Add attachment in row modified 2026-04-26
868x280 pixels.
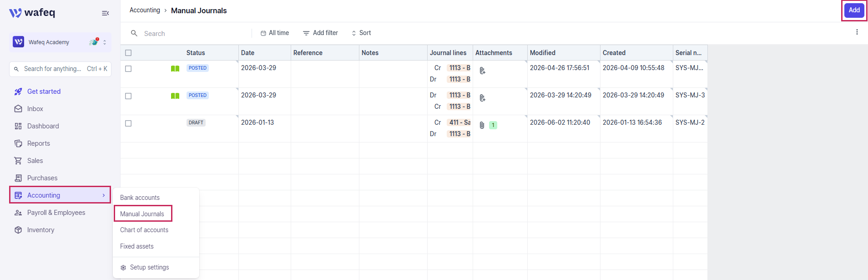coord(482,71)
